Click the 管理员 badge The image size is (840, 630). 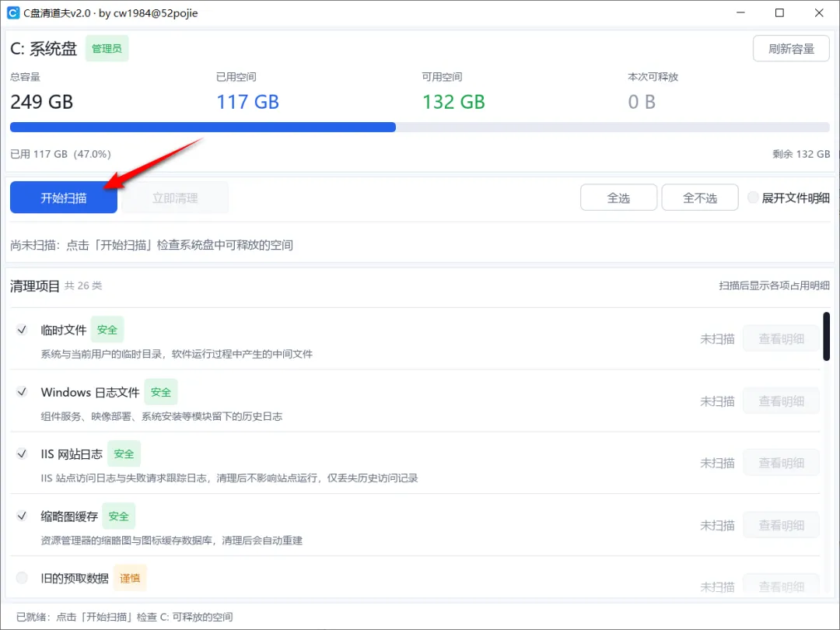[x=107, y=49]
